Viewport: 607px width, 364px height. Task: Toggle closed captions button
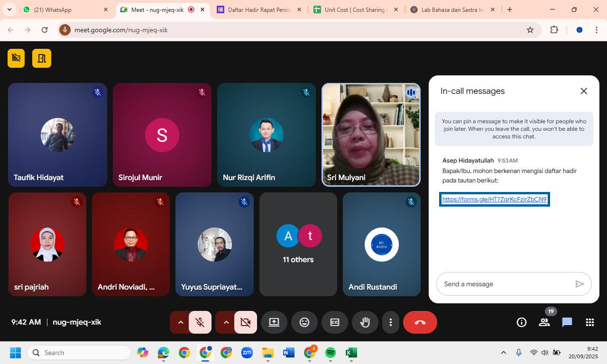click(335, 322)
